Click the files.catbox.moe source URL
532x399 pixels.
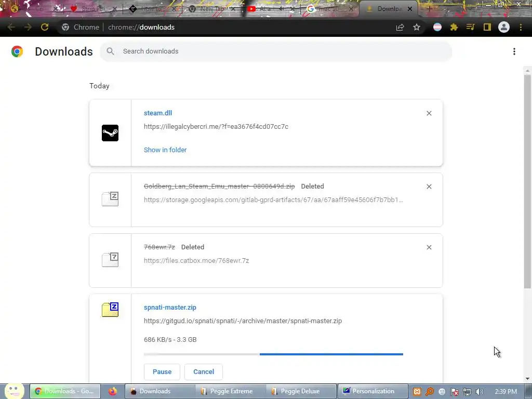[x=196, y=261]
